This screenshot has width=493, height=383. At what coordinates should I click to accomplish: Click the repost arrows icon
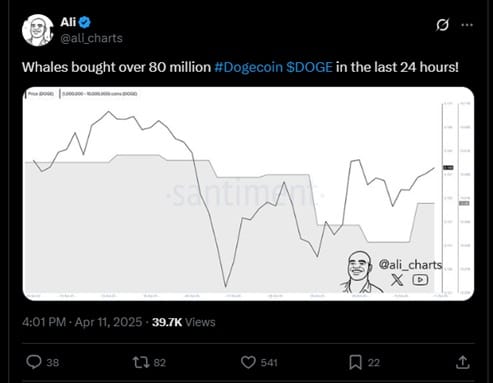pyautogui.click(x=141, y=362)
